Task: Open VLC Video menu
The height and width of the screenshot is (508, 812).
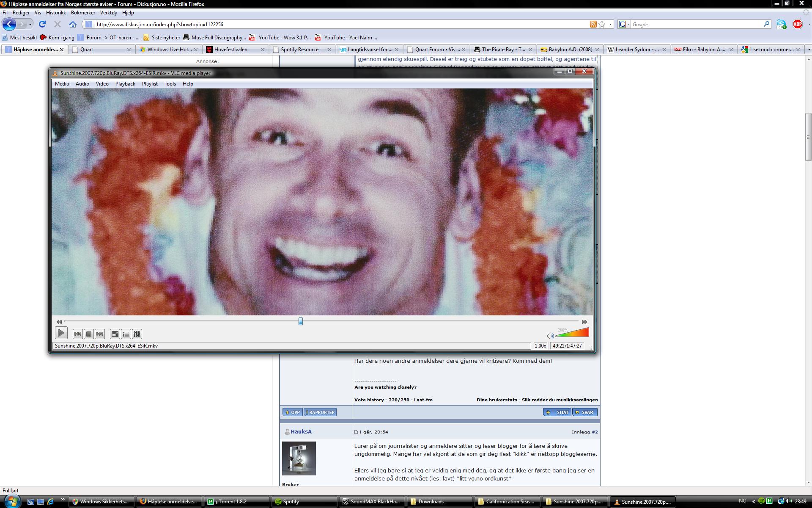Action: click(102, 84)
